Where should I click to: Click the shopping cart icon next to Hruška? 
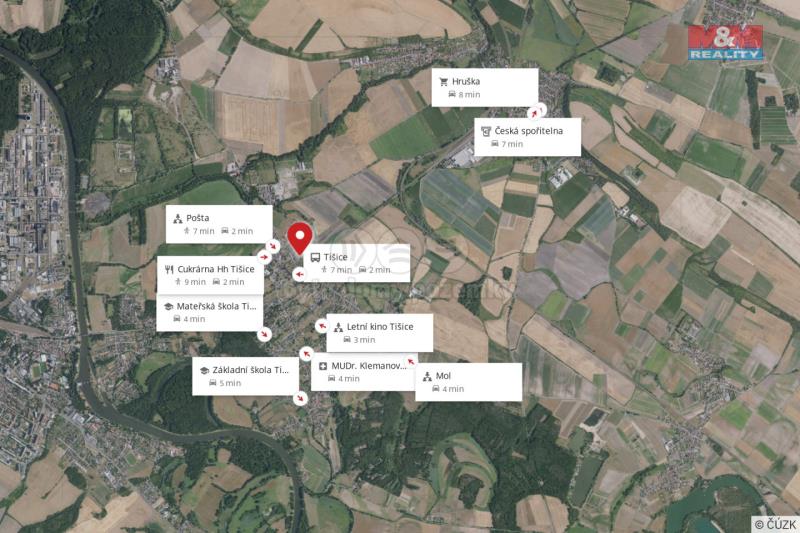pyautogui.click(x=443, y=82)
